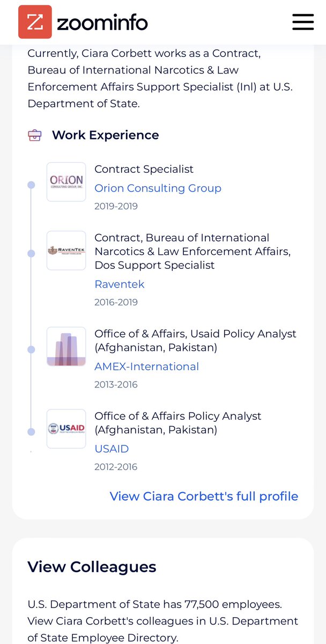This screenshot has width=326, height=644.
Task: Visit the AMEX-International company link
Action: pos(146,367)
